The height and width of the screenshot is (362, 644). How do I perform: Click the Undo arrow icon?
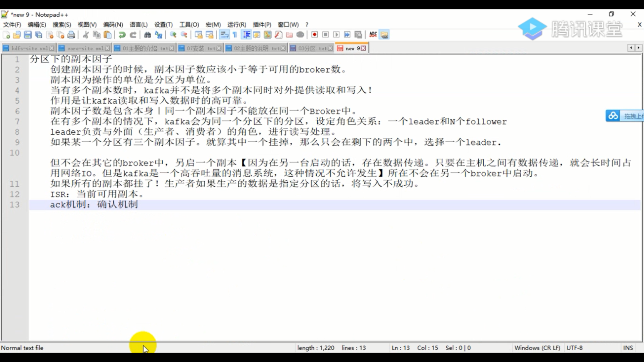(122, 35)
